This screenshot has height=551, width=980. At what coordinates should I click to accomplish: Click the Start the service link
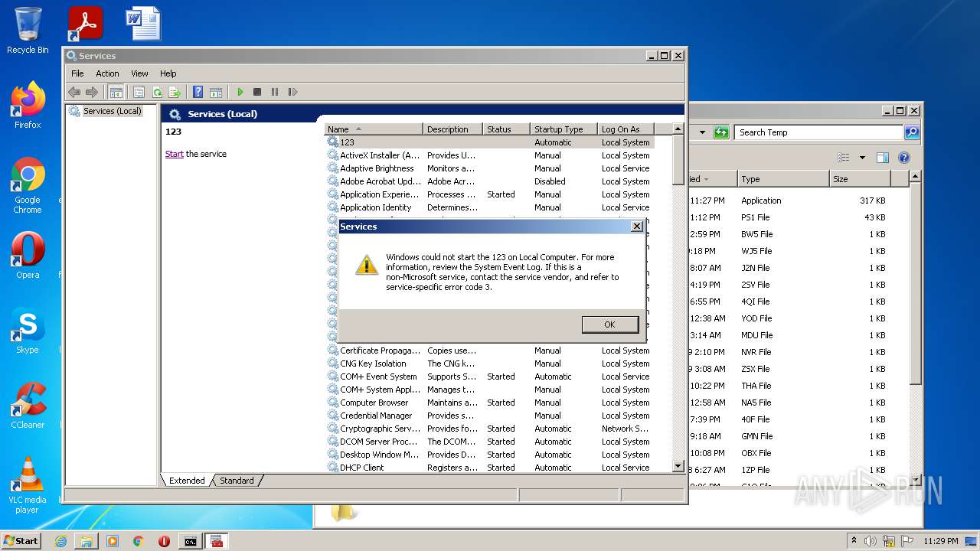click(x=175, y=154)
